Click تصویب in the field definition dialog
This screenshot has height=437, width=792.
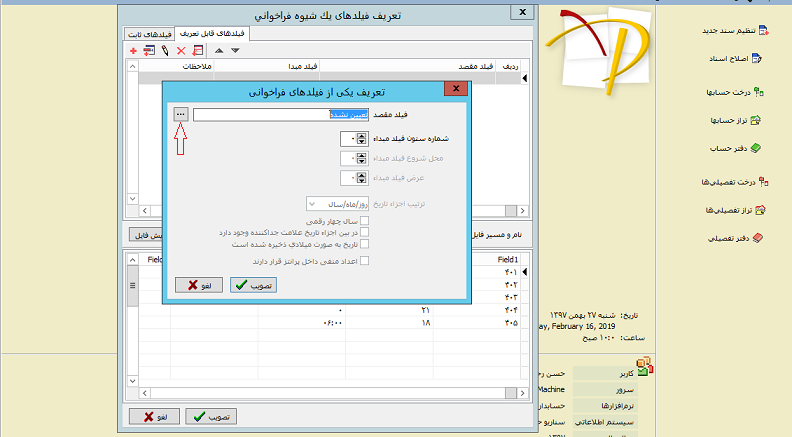click(253, 285)
